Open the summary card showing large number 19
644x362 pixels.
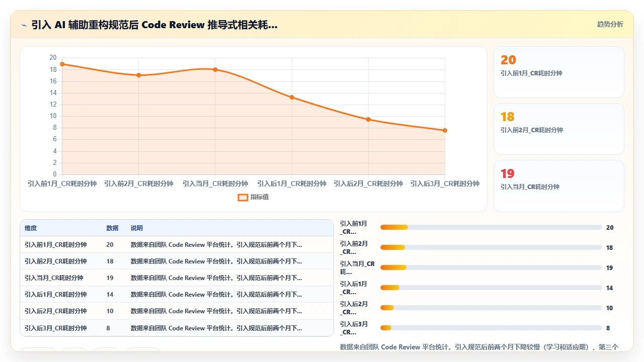click(559, 186)
